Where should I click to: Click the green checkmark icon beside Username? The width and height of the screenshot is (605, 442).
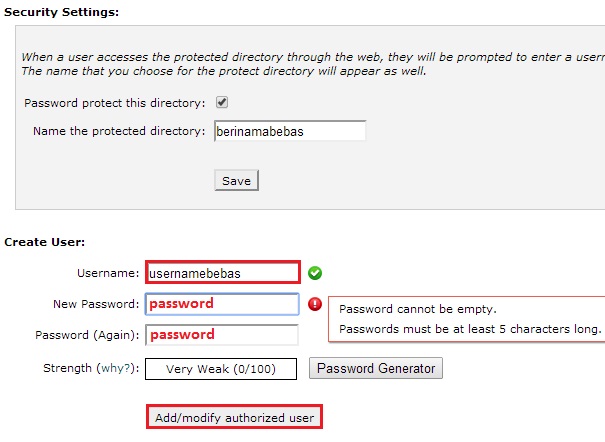click(315, 272)
